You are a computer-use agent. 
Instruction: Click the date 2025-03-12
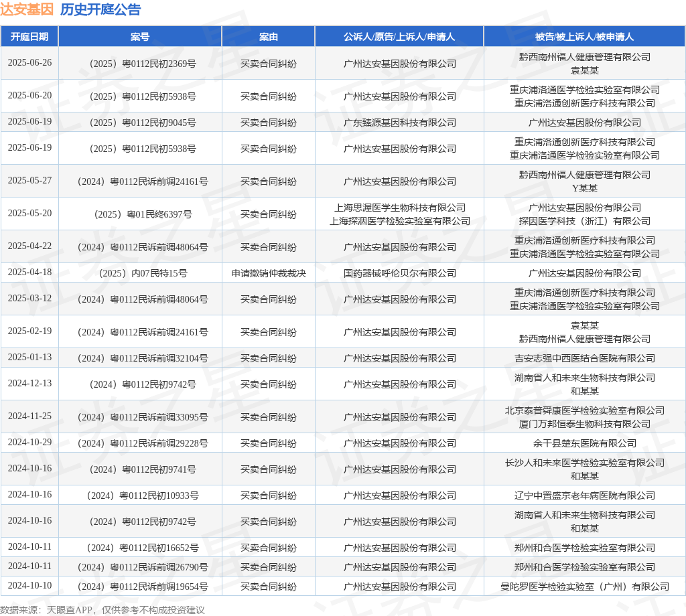pos(29,298)
